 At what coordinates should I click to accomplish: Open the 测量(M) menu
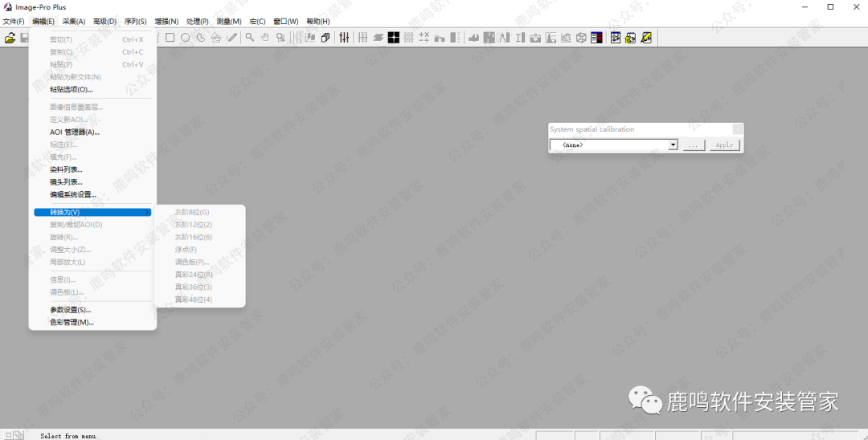coord(229,21)
